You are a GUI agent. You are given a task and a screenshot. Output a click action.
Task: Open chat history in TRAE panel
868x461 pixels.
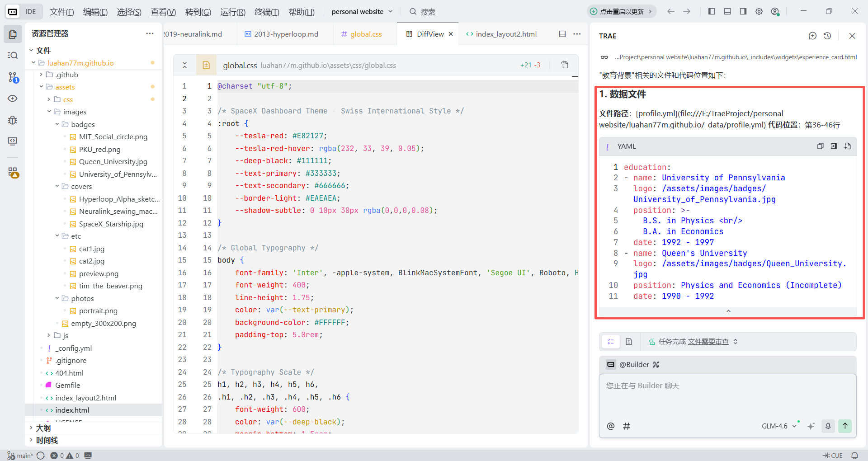point(827,36)
